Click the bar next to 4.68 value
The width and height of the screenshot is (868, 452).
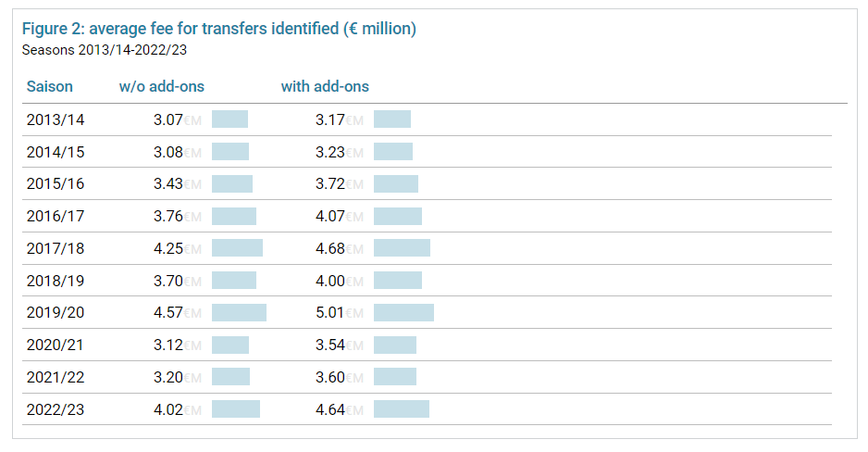click(402, 247)
